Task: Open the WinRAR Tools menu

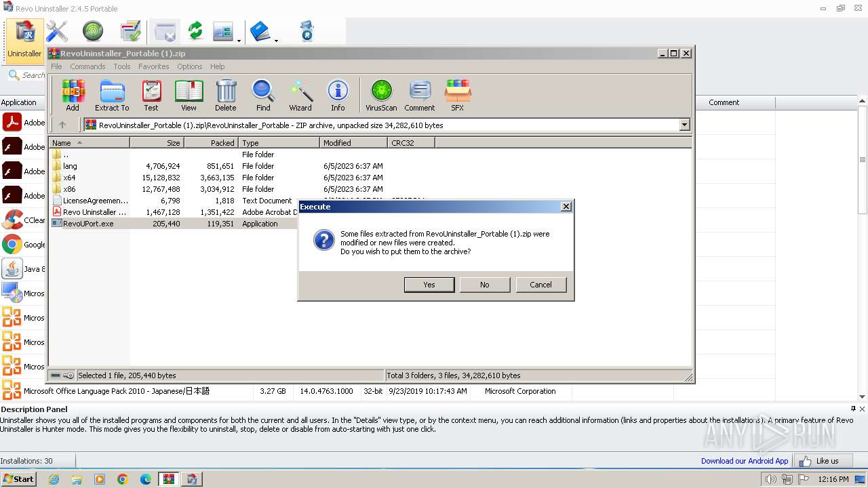Action: (x=122, y=66)
